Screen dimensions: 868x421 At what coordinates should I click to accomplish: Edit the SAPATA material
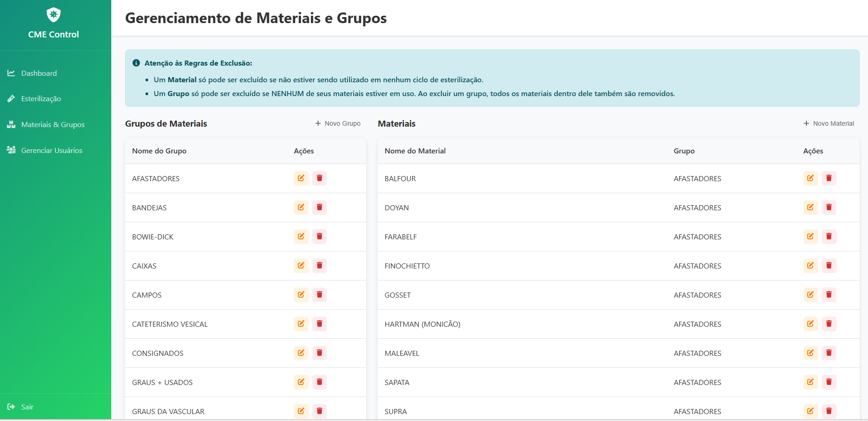coord(810,382)
